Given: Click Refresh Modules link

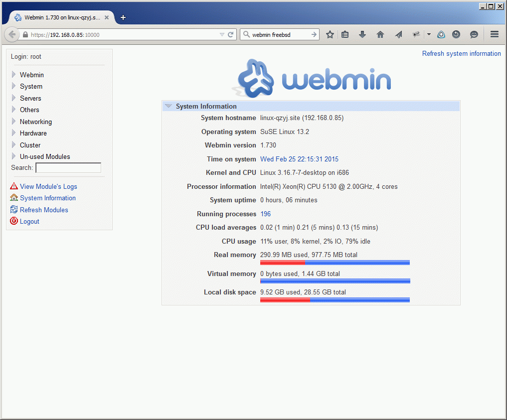Looking at the screenshot, I should coord(44,210).
